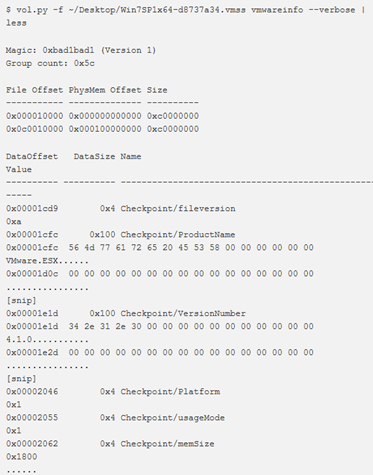Click the first [snip] marker

(21, 300)
